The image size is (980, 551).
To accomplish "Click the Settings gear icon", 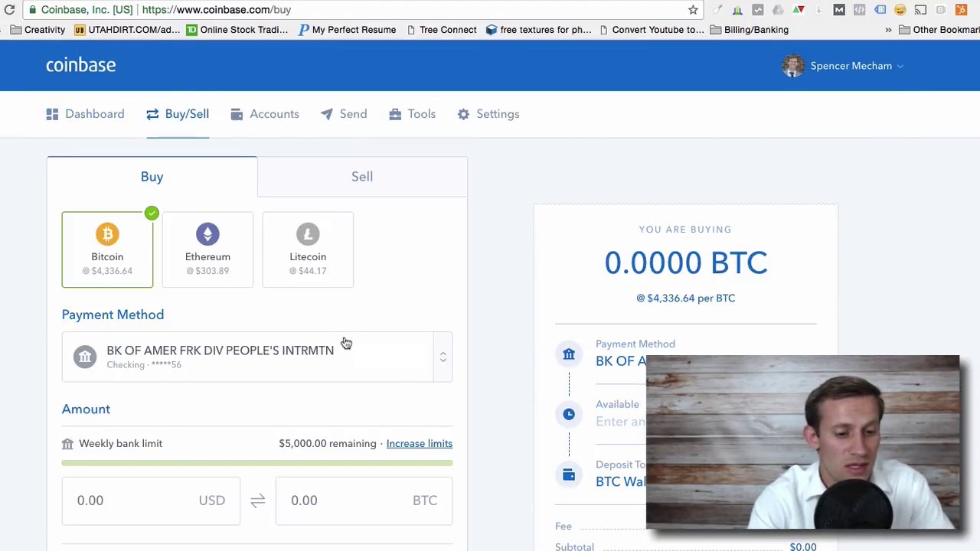I will click(x=463, y=114).
